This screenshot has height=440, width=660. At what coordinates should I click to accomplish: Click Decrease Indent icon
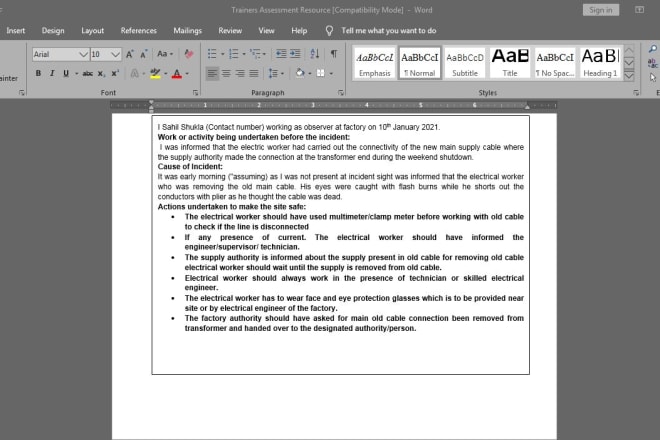click(281, 53)
